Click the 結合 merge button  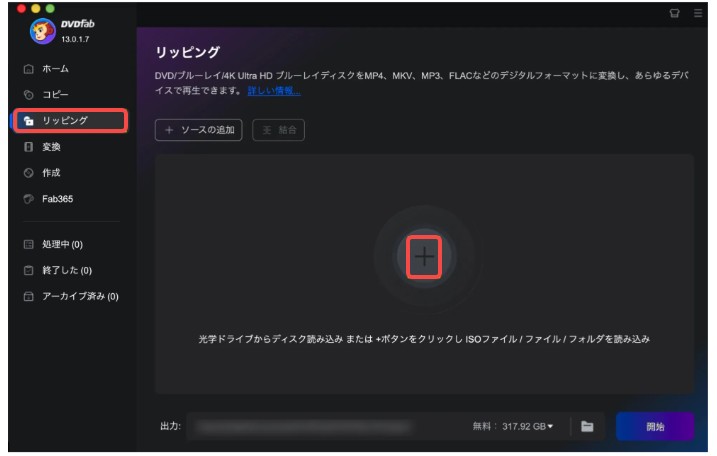[278, 130]
